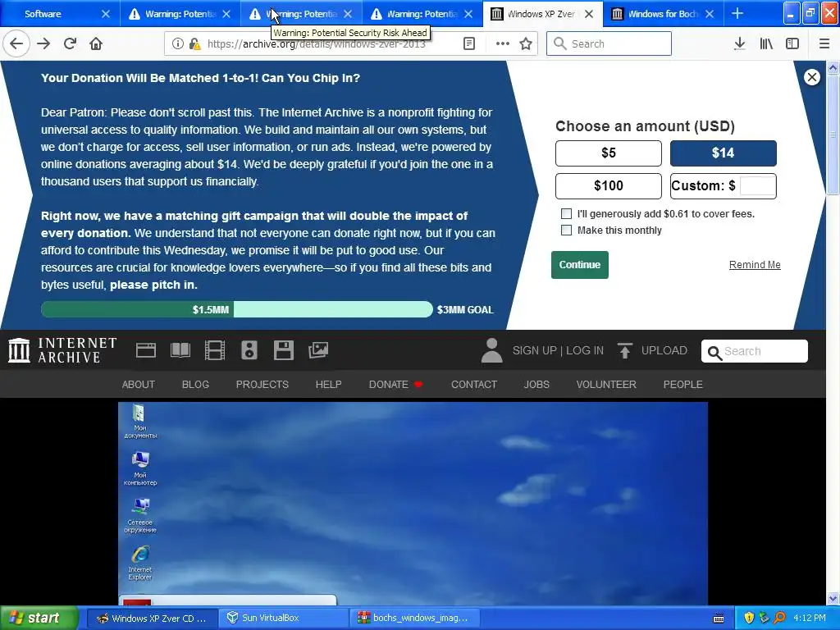Click the page scrollbar up arrow
840x630 pixels.
(x=833, y=67)
